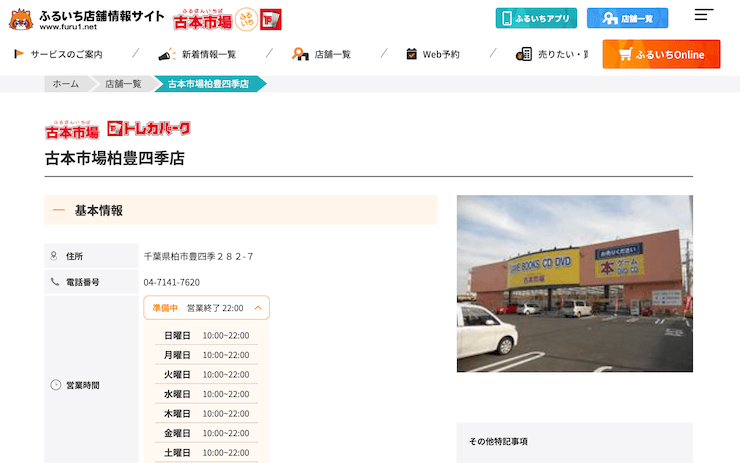Click the phone icon beside 電話番号
Viewport: 740px width, 463px height.
pyautogui.click(x=55, y=282)
